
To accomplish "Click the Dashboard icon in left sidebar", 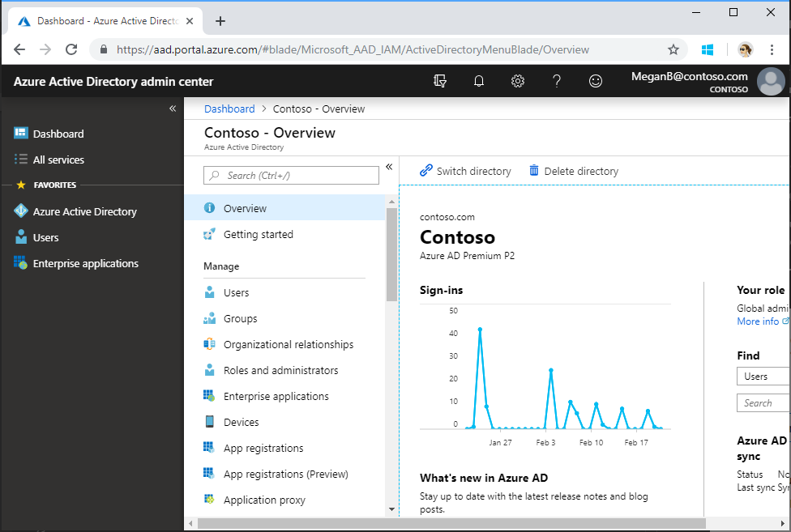I will click(x=21, y=133).
